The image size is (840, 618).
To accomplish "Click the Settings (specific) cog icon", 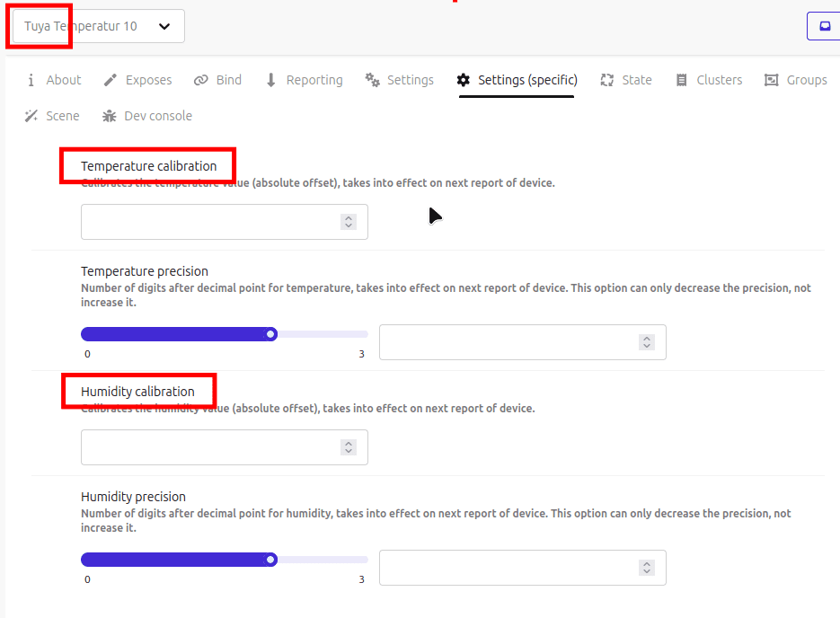I will (464, 80).
